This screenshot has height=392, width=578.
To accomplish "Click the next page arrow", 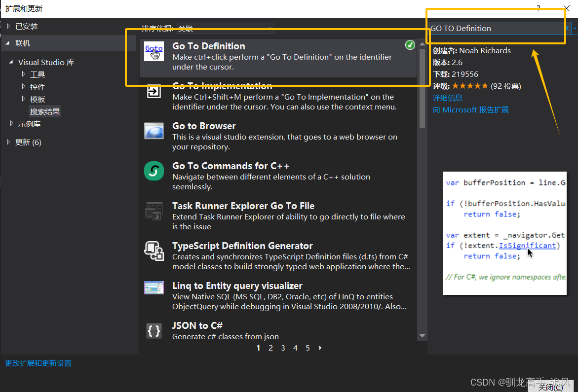I will 320,348.
